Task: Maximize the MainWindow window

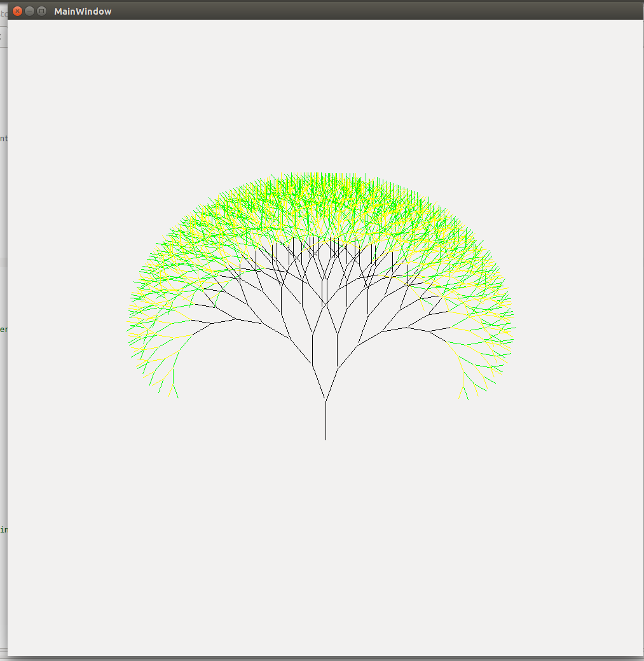Action: pos(41,11)
